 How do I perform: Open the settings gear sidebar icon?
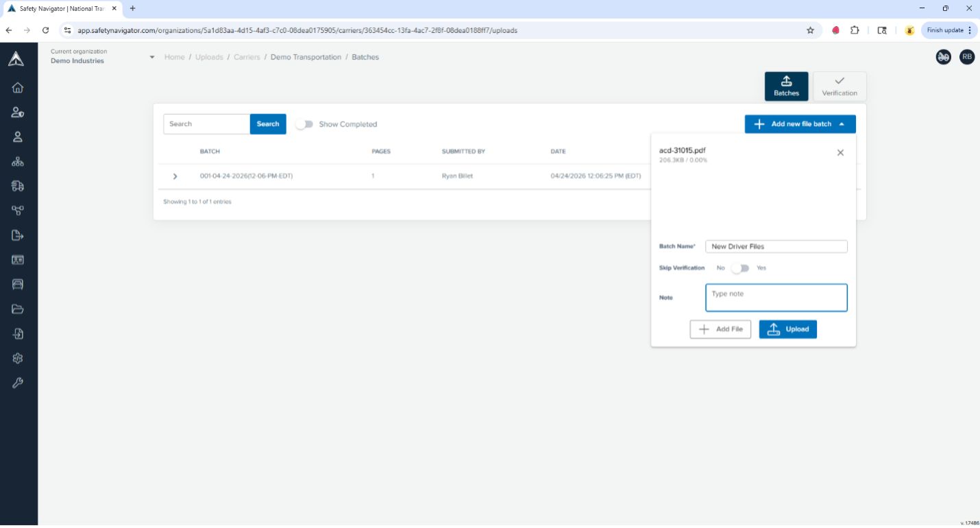pyautogui.click(x=18, y=359)
